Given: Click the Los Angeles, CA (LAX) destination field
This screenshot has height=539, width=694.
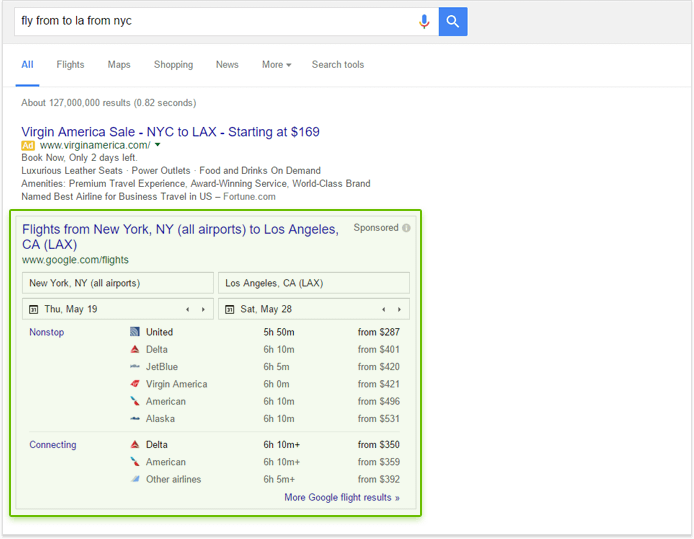Looking at the screenshot, I should tap(314, 283).
